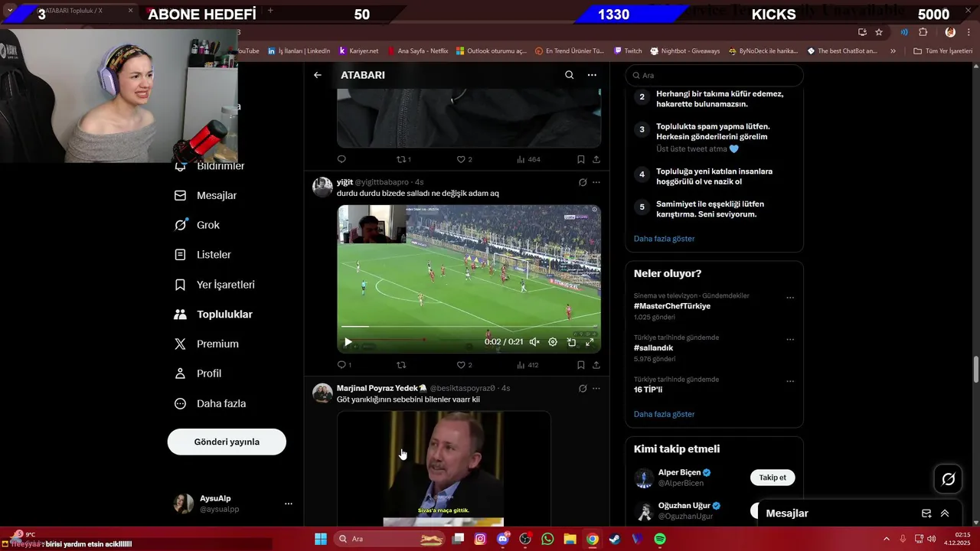The height and width of the screenshot is (551, 980).
Task: Play the Marjinal Poyraz Yedek video thumbnail
Action: tap(444, 468)
